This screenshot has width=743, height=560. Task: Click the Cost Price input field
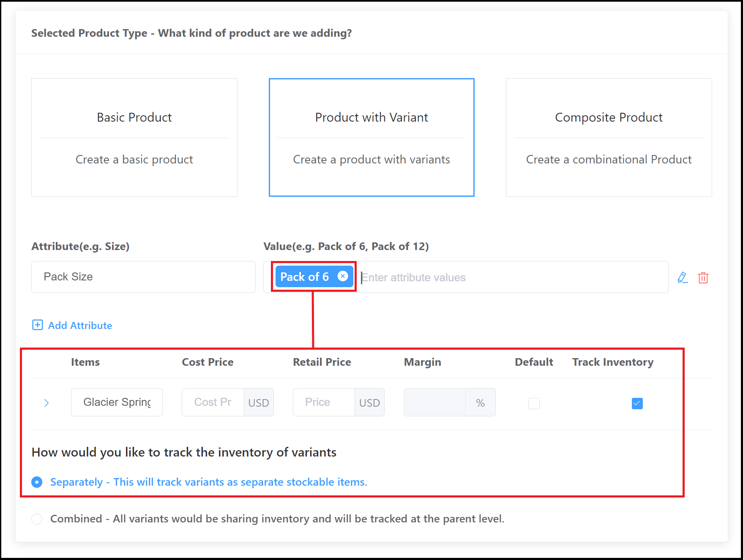click(x=213, y=402)
